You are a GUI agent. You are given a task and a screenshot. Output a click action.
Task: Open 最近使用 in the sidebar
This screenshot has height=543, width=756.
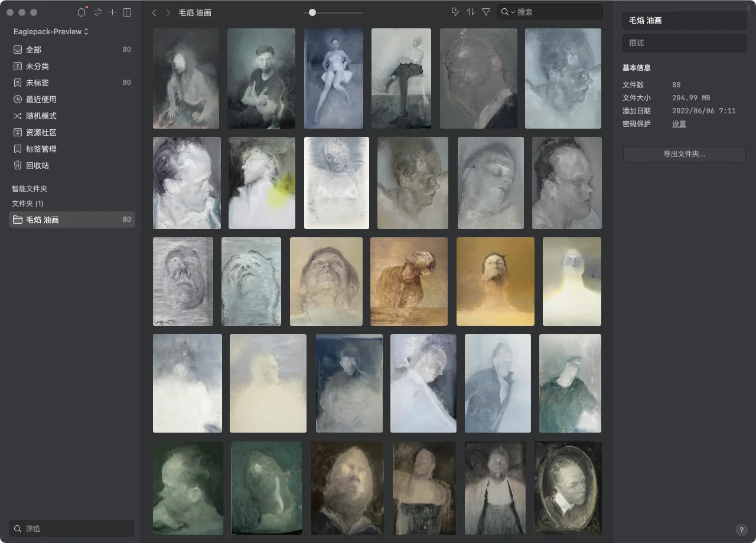pos(72,99)
